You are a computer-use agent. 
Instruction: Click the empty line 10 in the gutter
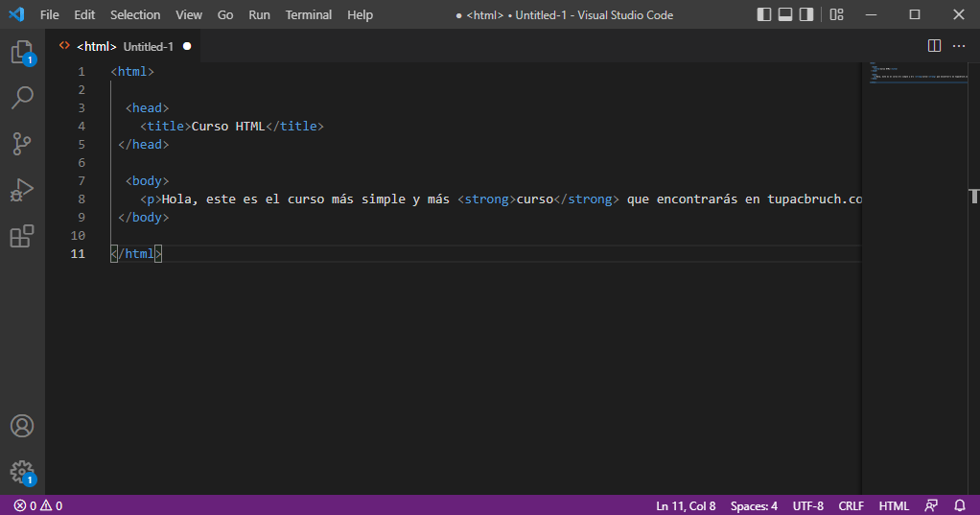click(78, 236)
